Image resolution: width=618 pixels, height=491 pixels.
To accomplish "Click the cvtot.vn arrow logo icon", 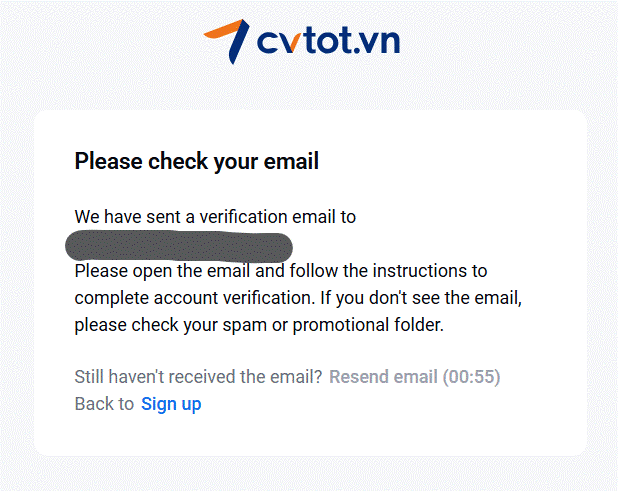I will tap(226, 40).
